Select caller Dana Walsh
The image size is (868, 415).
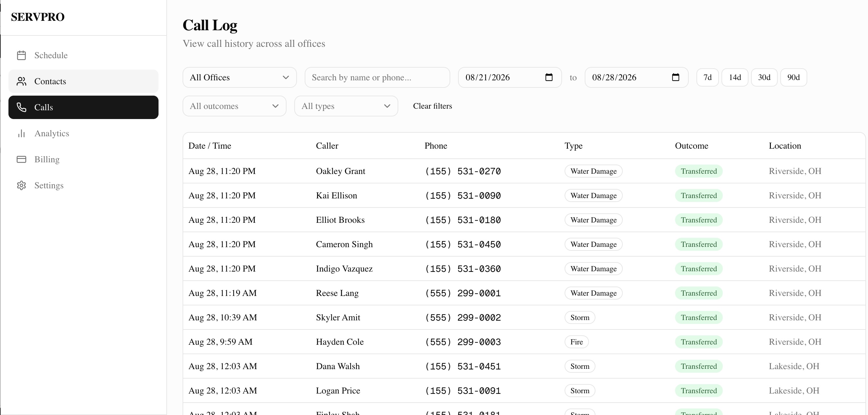tap(338, 366)
